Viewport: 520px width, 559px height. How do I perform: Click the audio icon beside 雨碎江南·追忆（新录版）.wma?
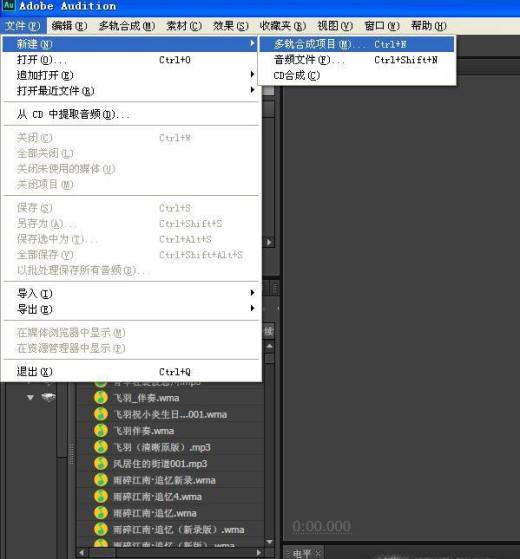pos(101,529)
